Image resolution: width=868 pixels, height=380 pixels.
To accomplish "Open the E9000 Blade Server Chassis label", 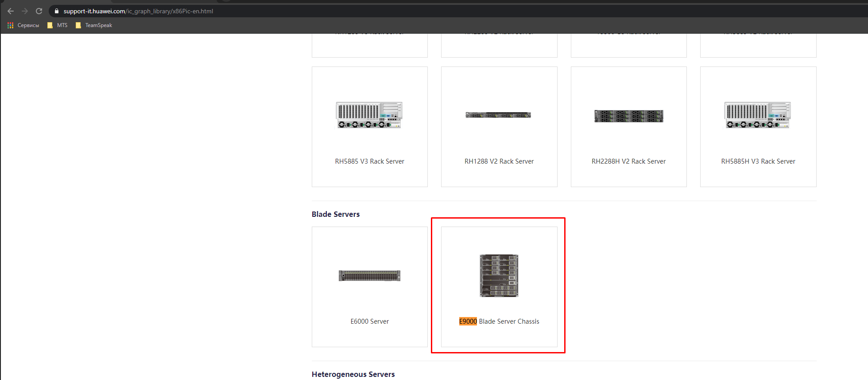I will [499, 321].
